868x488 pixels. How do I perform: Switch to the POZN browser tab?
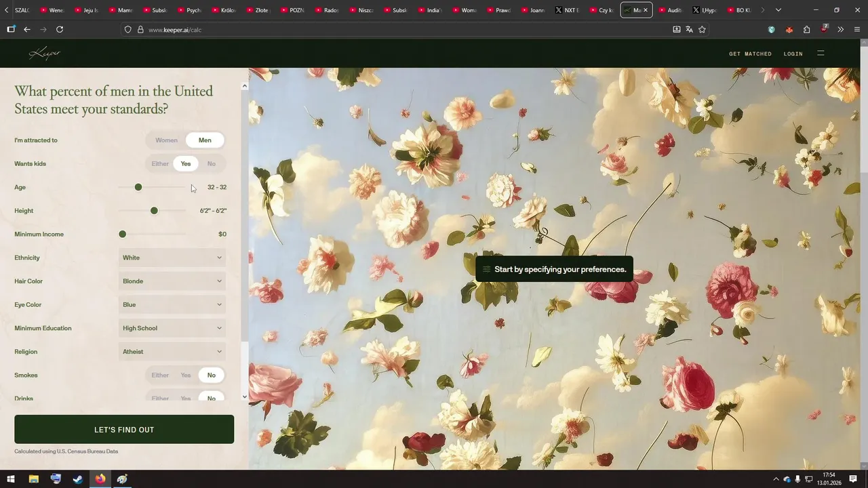(x=292, y=10)
